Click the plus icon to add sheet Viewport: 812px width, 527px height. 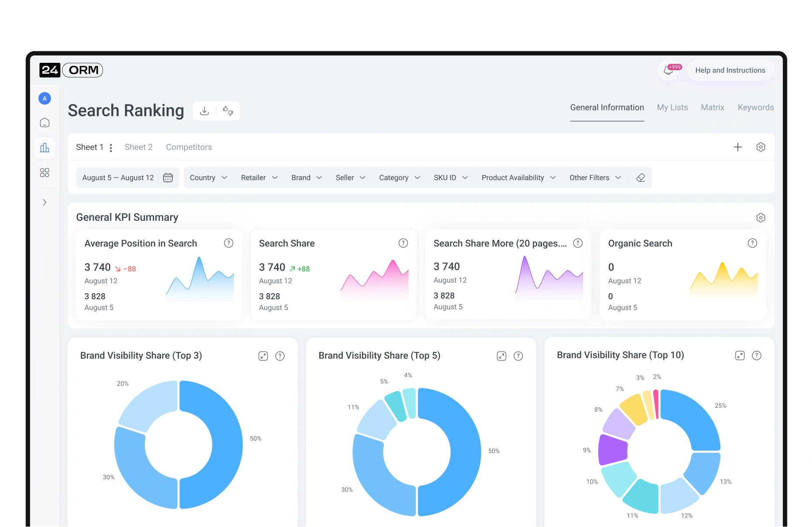[x=737, y=147]
